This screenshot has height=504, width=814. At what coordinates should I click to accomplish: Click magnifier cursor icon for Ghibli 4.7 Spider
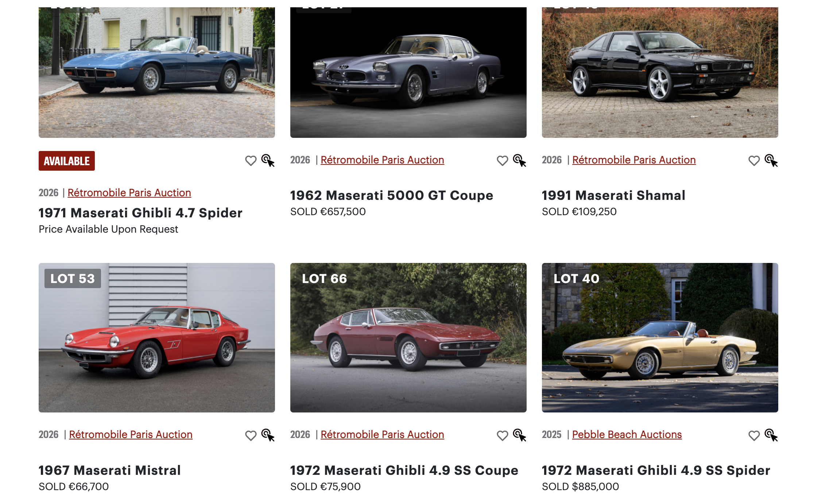click(x=268, y=161)
